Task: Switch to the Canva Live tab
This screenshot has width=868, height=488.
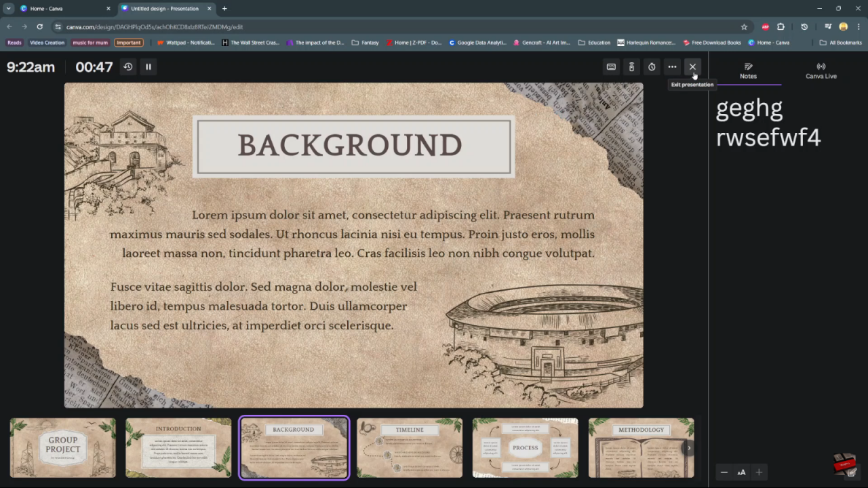Action: 821,70
